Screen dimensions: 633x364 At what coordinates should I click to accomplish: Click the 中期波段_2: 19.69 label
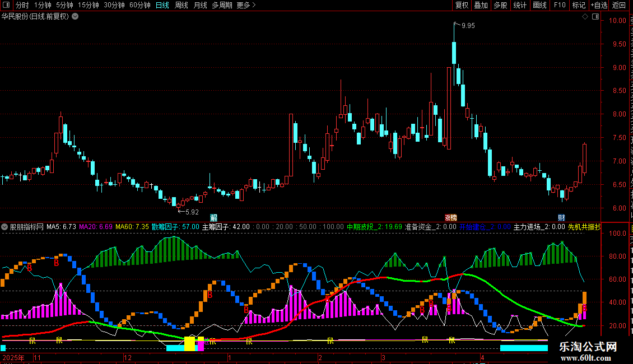(375, 227)
